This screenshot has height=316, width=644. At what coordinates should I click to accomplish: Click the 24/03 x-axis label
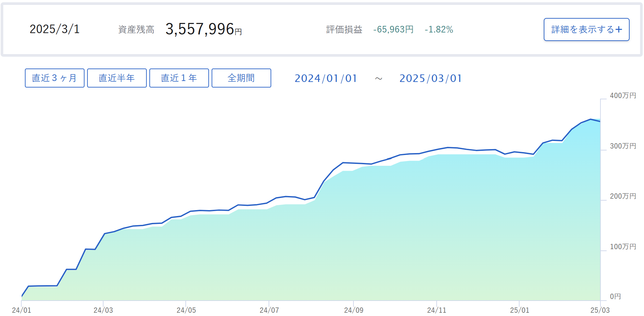[103, 310]
